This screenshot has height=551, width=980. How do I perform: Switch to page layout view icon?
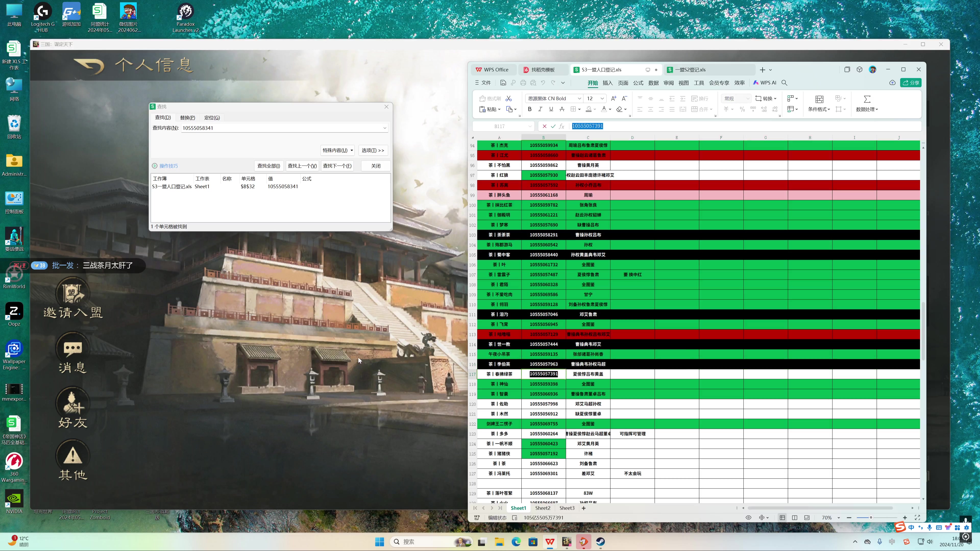795,518
